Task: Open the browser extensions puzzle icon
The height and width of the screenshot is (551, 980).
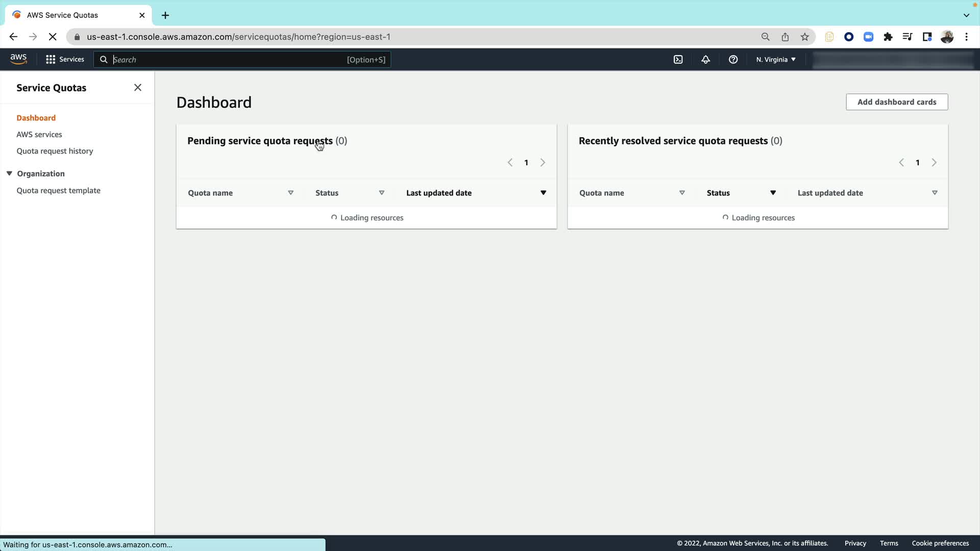Action: (x=888, y=37)
